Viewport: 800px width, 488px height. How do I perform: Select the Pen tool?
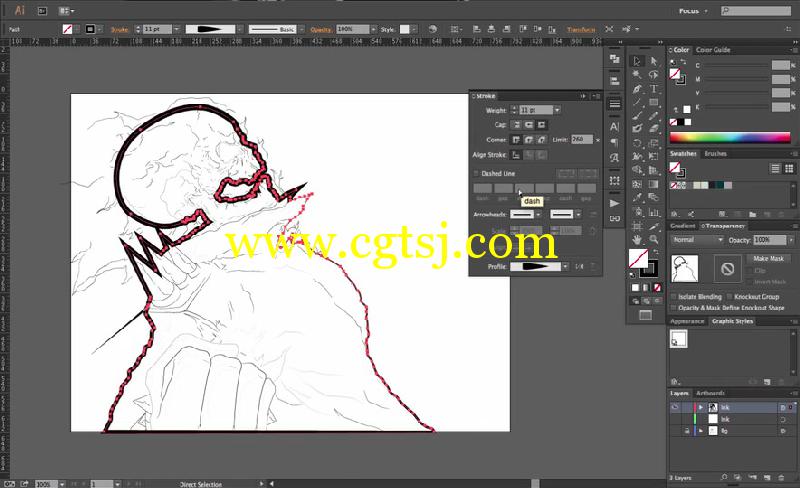click(x=637, y=89)
